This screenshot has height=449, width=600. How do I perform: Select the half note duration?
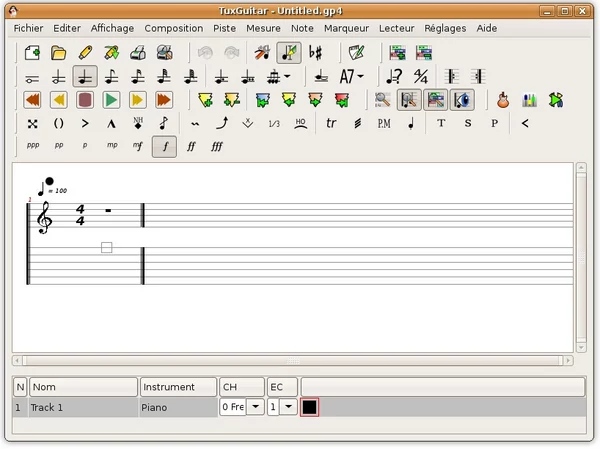click(x=59, y=77)
